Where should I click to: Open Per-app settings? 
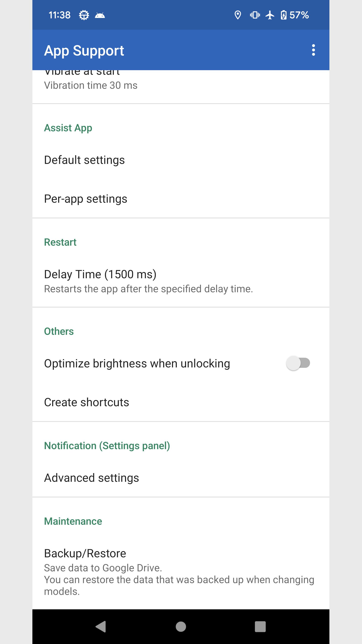click(x=181, y=199)
